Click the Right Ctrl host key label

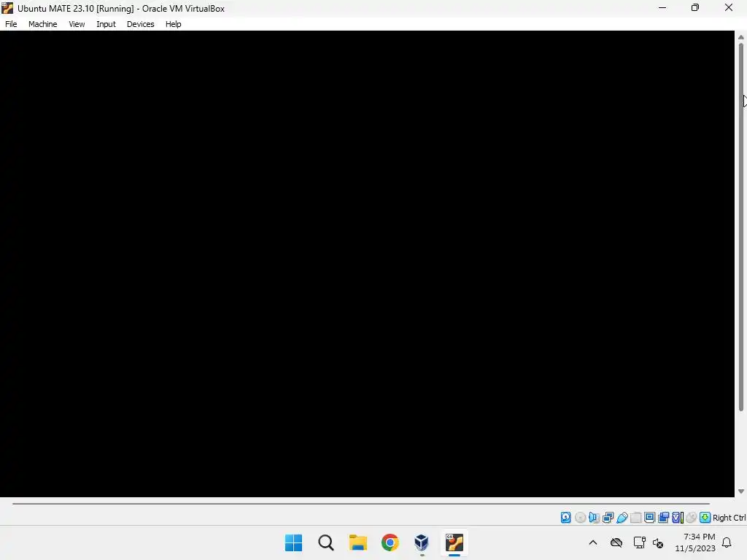click(x=729, y=518)
